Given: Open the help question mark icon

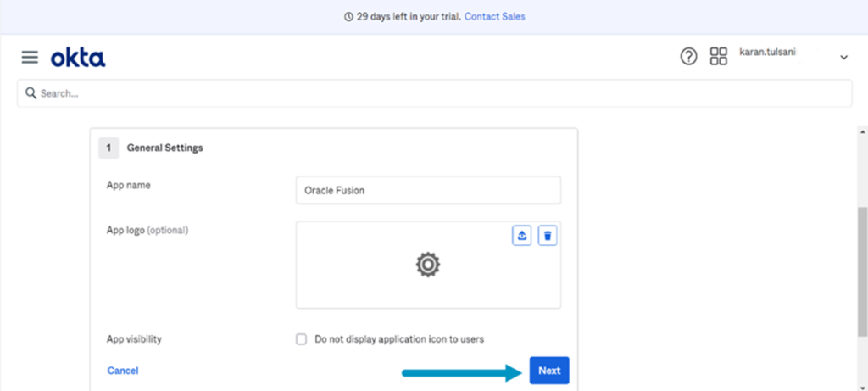Looking at the screenshot, I should click(688, 57).
